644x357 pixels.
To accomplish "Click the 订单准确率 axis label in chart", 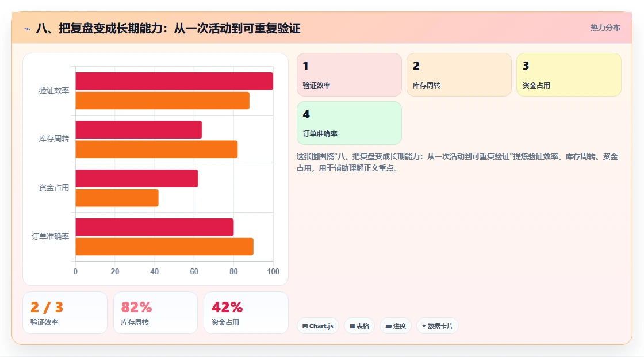I will (x=51, y=236).
